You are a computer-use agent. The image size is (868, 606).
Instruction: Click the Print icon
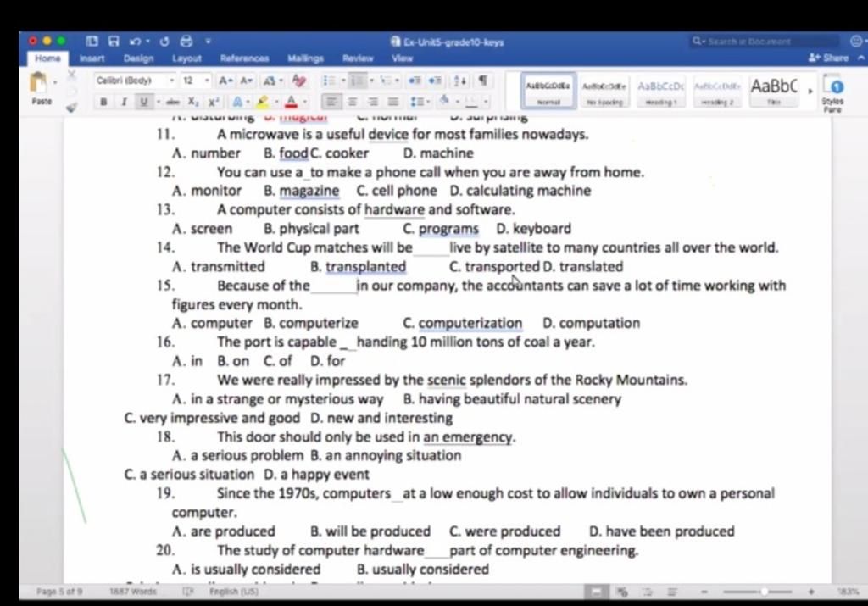click(x=186, y=41)
